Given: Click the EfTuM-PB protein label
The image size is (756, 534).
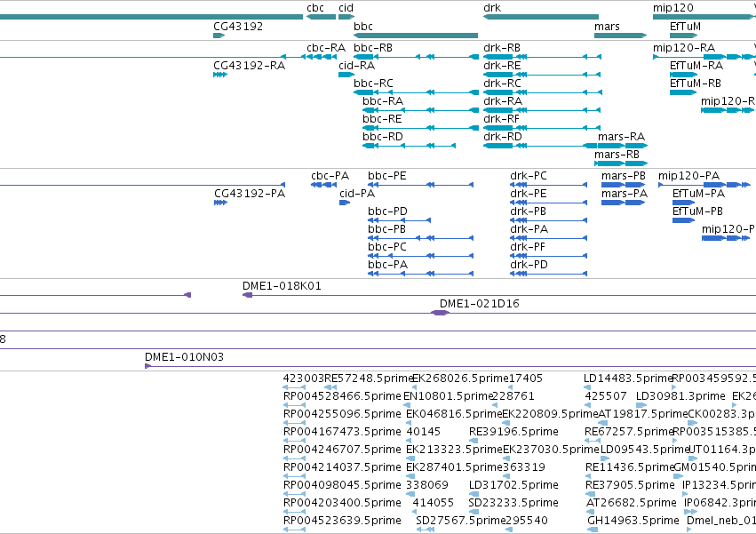Looking at the screenshot, I should point(697,211).
